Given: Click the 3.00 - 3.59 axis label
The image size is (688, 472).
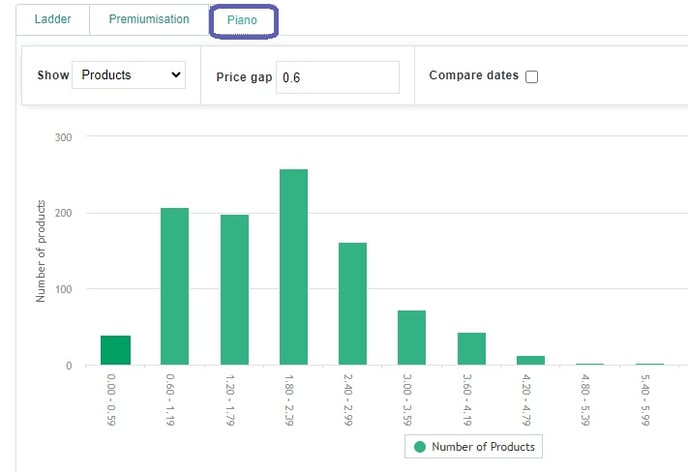Looking at the screenshot, I should click(407, 400).
